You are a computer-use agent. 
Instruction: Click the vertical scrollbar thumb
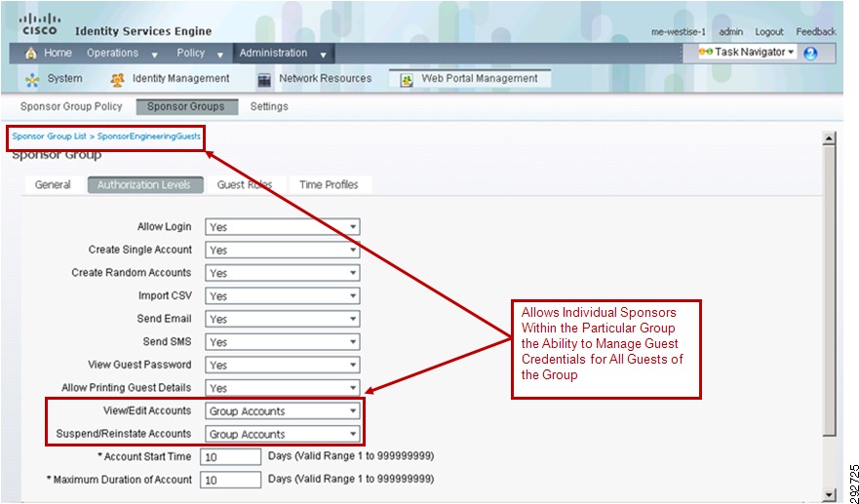click(830, 291)
